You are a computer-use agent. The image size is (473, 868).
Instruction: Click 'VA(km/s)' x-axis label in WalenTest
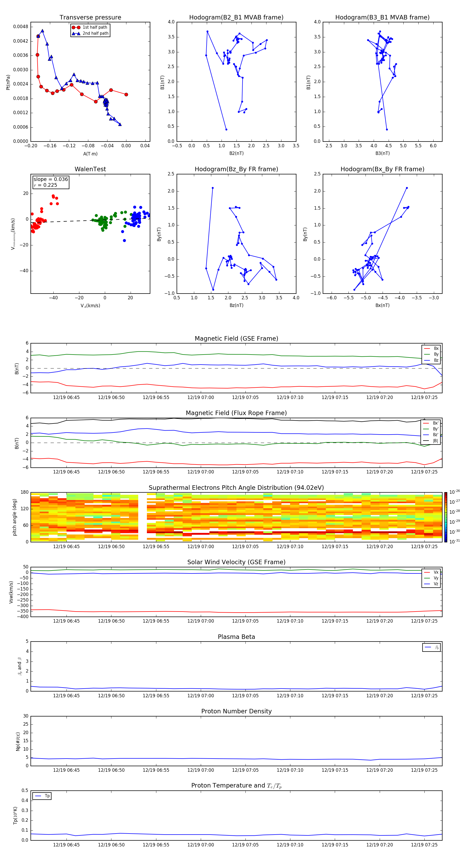(90, 306)
